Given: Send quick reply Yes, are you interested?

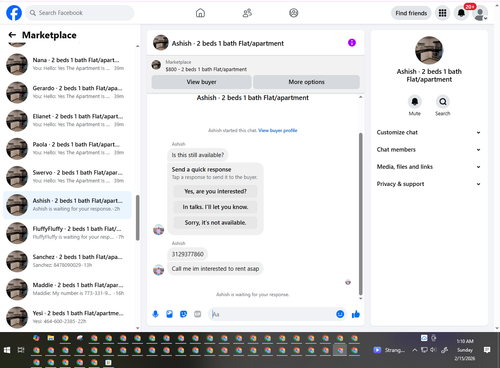Looking at the screenshot, I should pos(215,191).
